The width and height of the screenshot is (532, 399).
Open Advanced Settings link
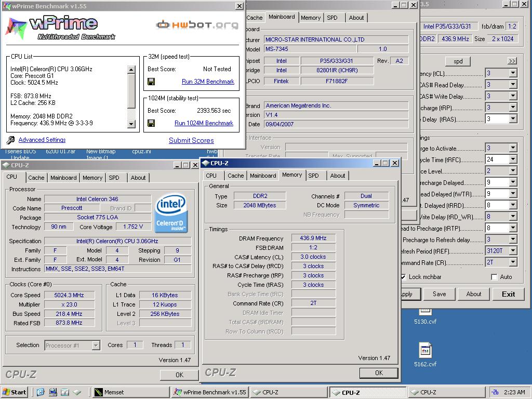42,140
